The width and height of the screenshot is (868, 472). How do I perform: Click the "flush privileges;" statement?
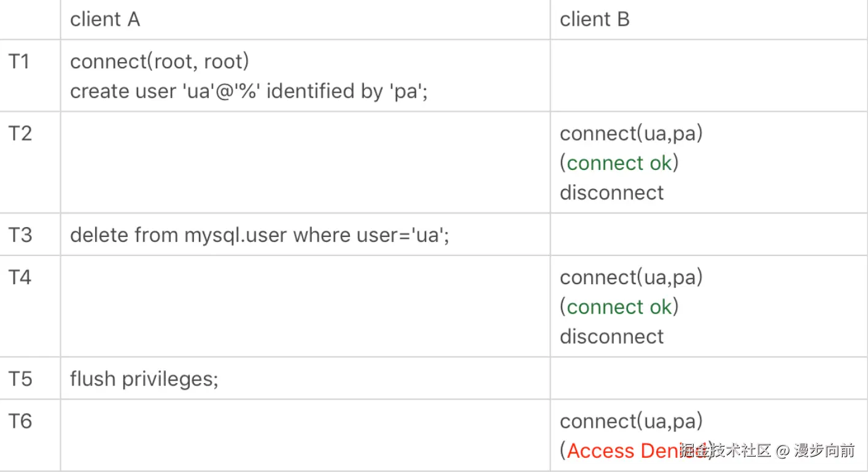pos(144,379)
